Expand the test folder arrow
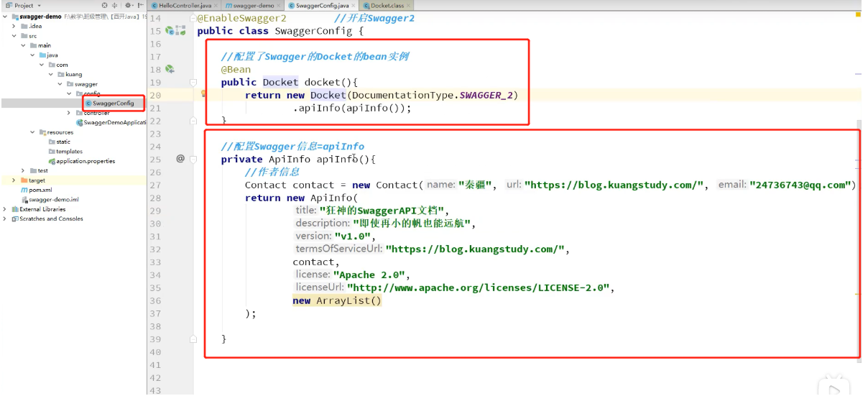 [x=24, y=170]
